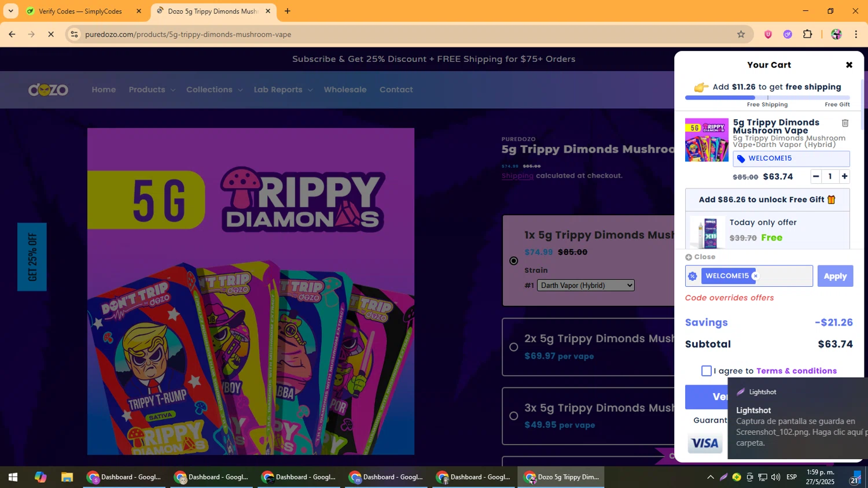This screenshot has width=868, height=488.
Task: Close the Your Cart panel
Action: pyautogui.click(x=849, y=65)
